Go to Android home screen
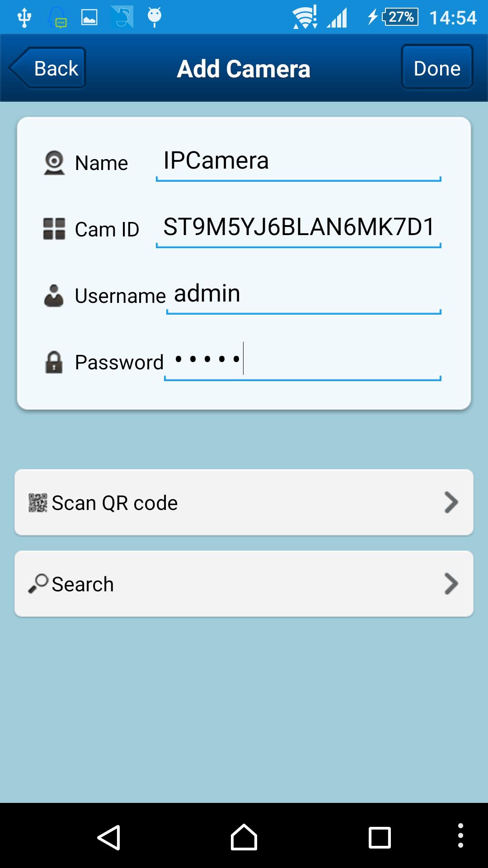The image size is (488, 868). click(x=244, y=837)
